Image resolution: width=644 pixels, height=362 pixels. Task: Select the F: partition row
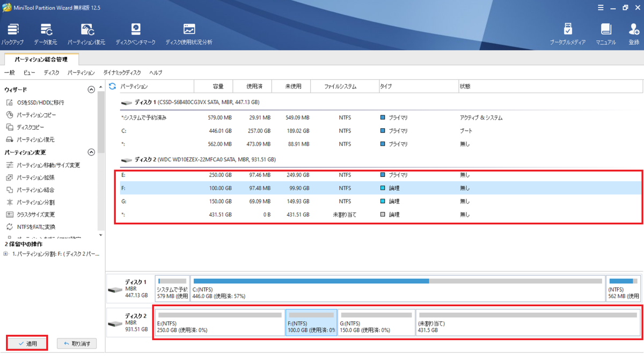pyautogui.click(x=381, y=188)
